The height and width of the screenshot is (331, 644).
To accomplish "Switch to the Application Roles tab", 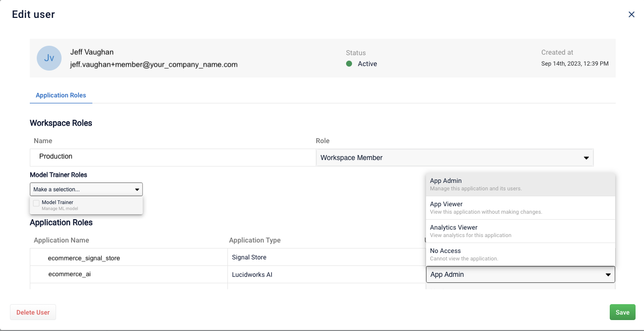I will coord(61,95).
